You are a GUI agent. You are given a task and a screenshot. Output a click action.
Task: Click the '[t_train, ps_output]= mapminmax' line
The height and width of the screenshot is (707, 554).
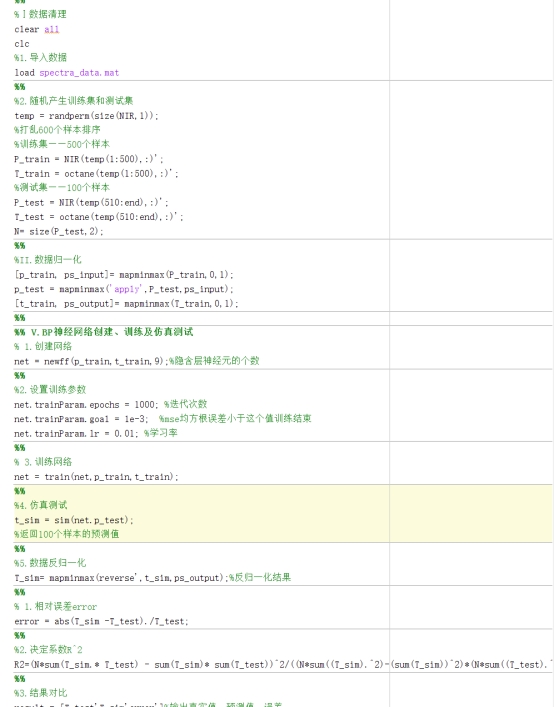point(126,303)
